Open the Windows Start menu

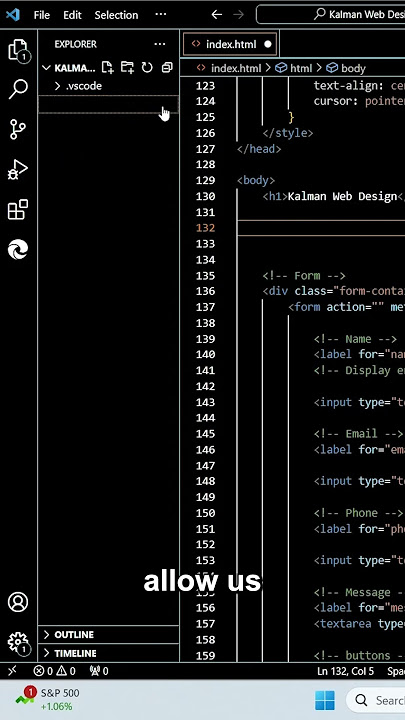coord(325,700)
